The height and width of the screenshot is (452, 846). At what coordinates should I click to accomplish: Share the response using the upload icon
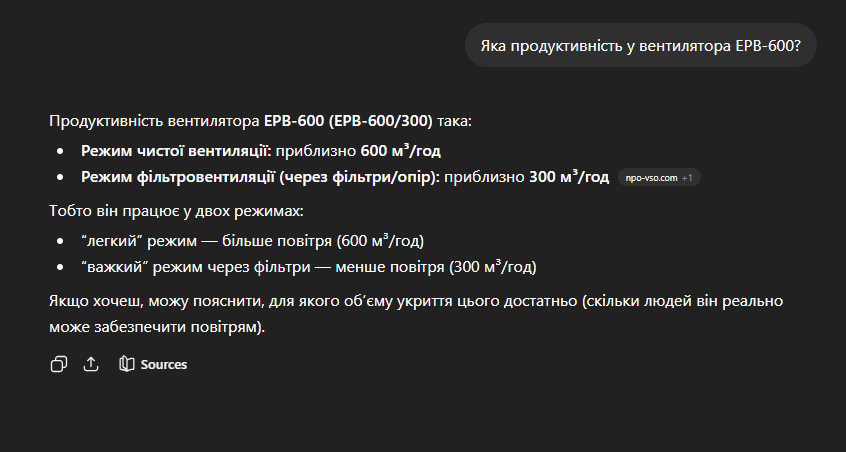tap(91, 364)
